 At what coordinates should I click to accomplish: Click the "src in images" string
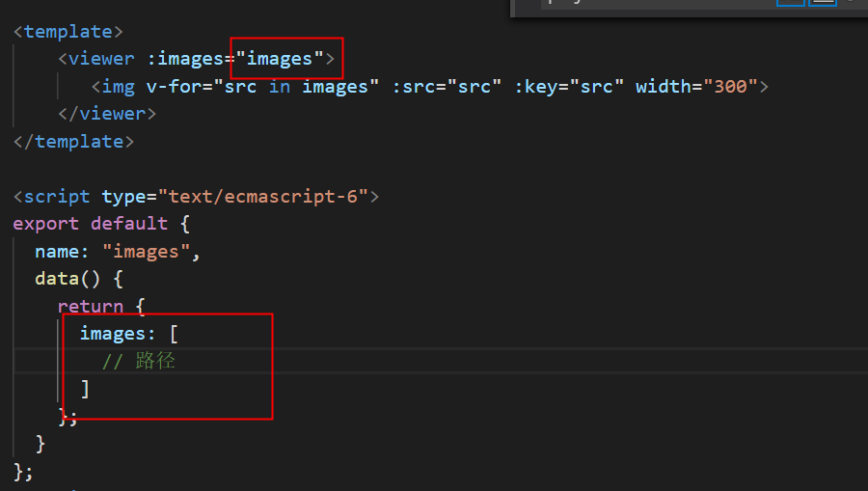[x=296, y=87]
